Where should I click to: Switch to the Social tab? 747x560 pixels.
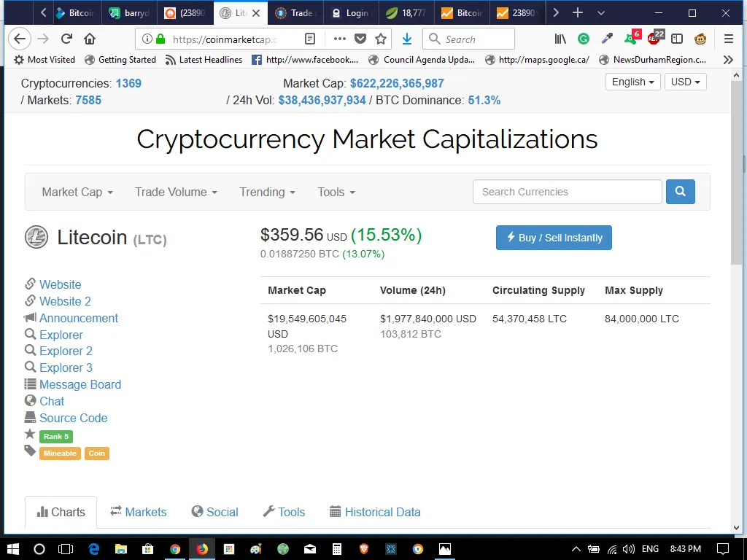(214, 512)
